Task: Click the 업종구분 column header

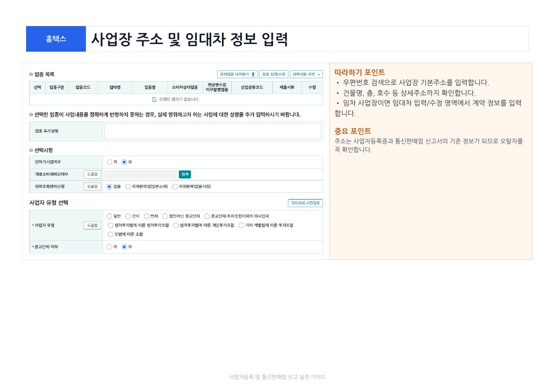Action: point(56,87)
